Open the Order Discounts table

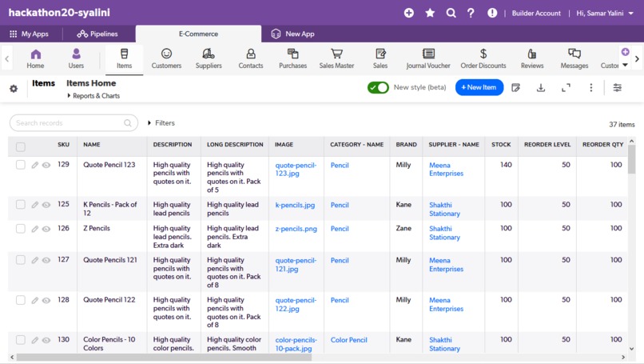pos(483,59)
